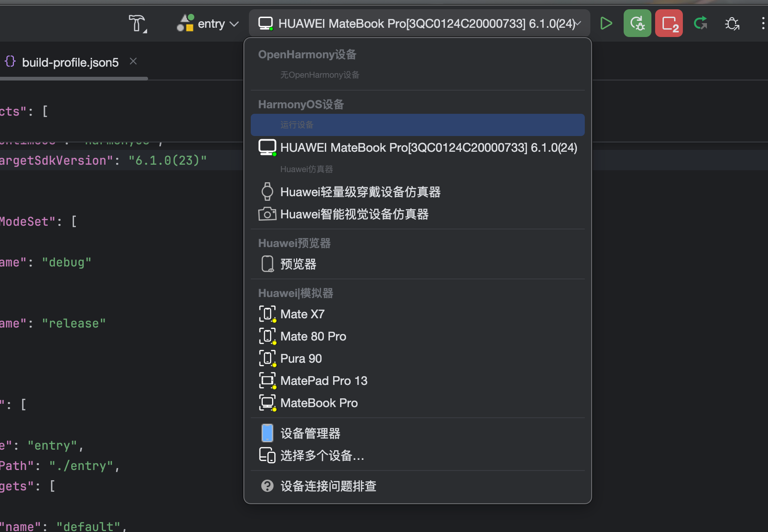
Task: Select 预览器 previewer entry
Action: coord(418,264)
